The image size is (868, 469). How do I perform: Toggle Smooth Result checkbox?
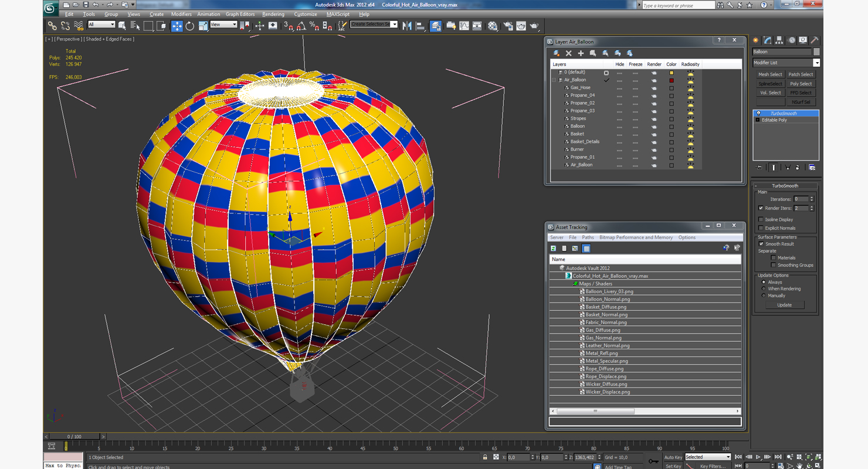pyautogui.click(x=761, y=244)
